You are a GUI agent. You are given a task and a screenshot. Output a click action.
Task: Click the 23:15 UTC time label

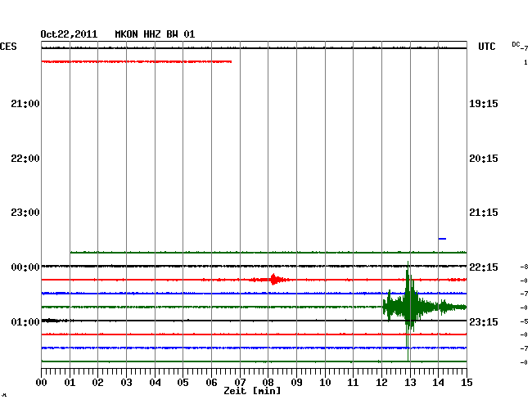(484, 321)
